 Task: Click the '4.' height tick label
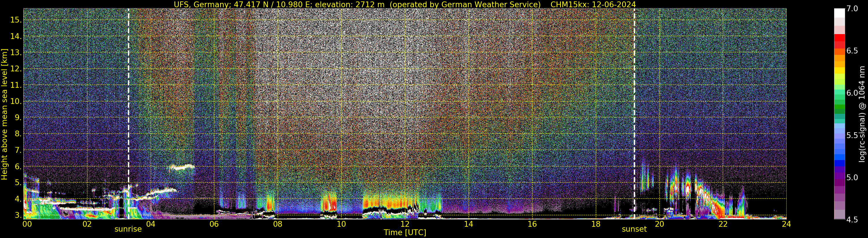[x=18, y=199]
